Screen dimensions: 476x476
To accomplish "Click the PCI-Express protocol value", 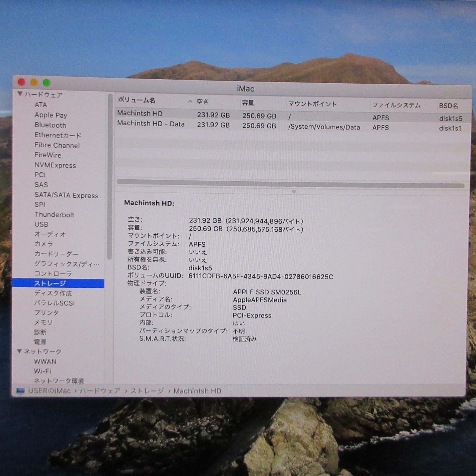I will [252, 316].
